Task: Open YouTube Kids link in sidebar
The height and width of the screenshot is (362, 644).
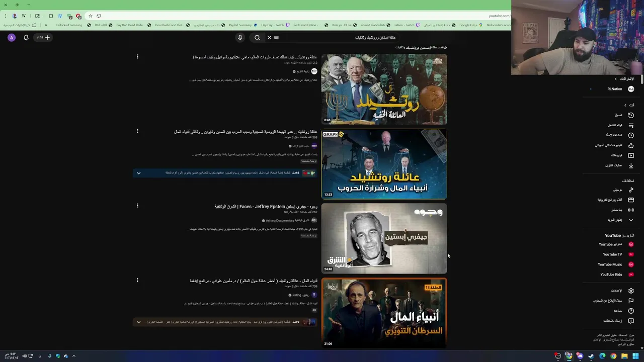Action: coord(616,275)
